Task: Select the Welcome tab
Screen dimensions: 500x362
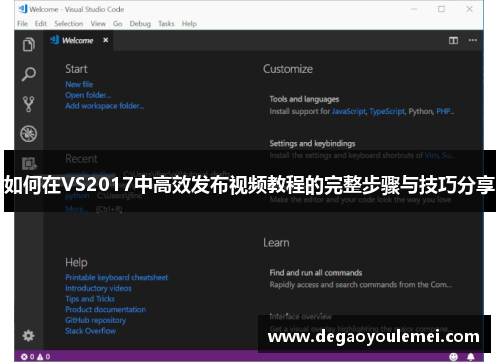Action: [x=77, y=40]
